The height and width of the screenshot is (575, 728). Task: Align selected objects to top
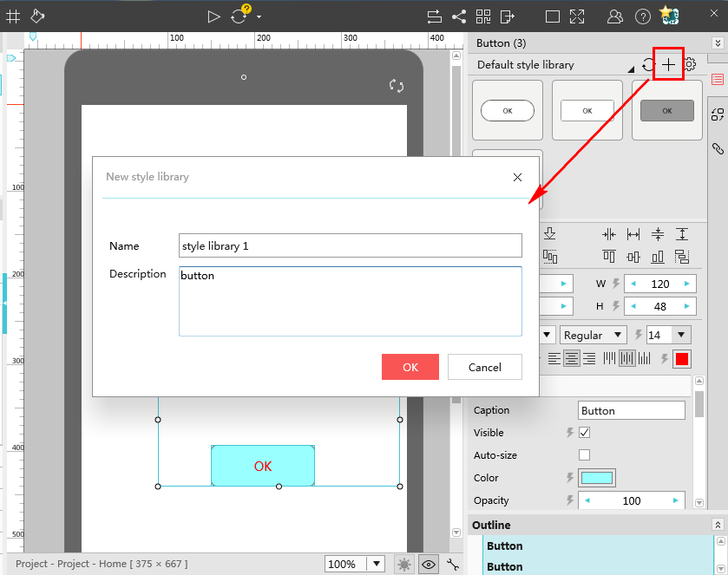click(608, 256)
